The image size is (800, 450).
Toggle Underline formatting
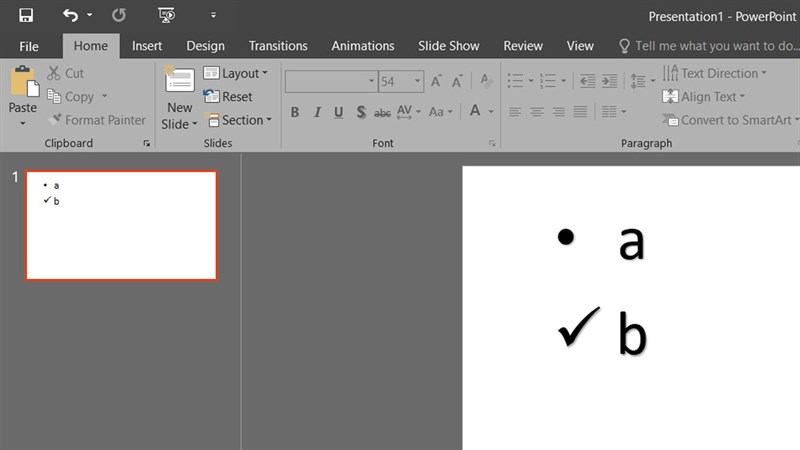[x=338, y=112]
